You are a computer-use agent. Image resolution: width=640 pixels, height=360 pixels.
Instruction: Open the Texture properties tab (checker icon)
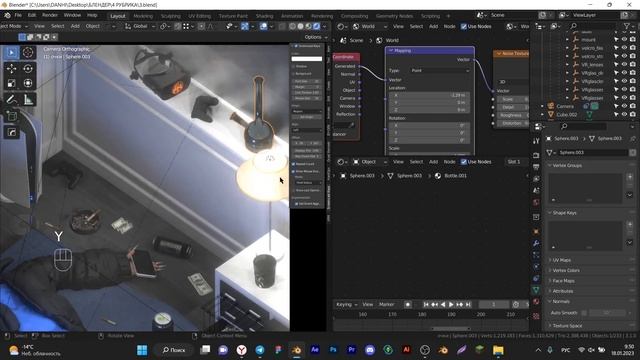[x=536, y=316]
